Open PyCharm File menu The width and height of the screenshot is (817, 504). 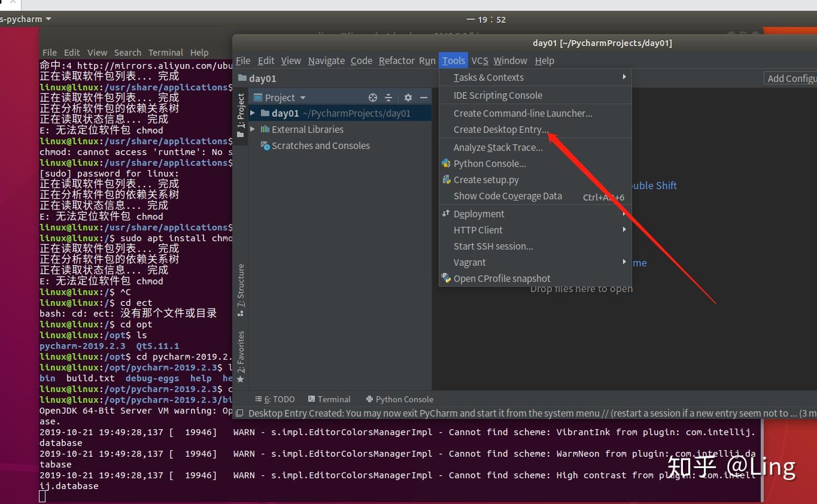243,60
